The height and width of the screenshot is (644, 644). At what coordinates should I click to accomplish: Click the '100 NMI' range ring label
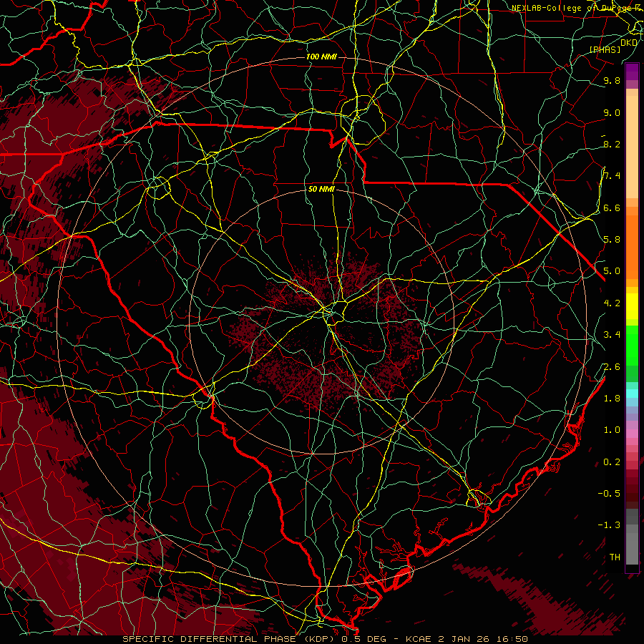point(321,57)
